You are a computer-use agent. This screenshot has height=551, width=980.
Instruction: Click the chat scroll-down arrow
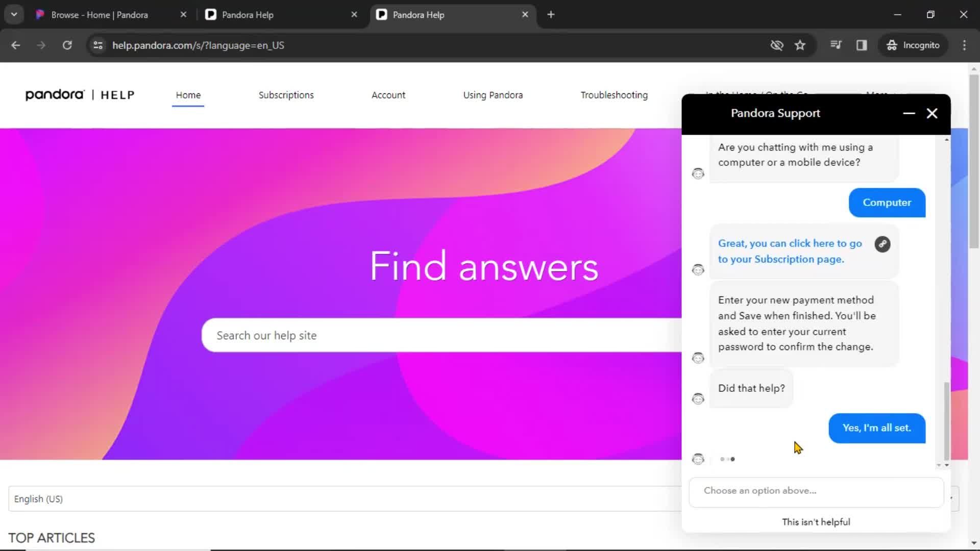pos(947,465)
